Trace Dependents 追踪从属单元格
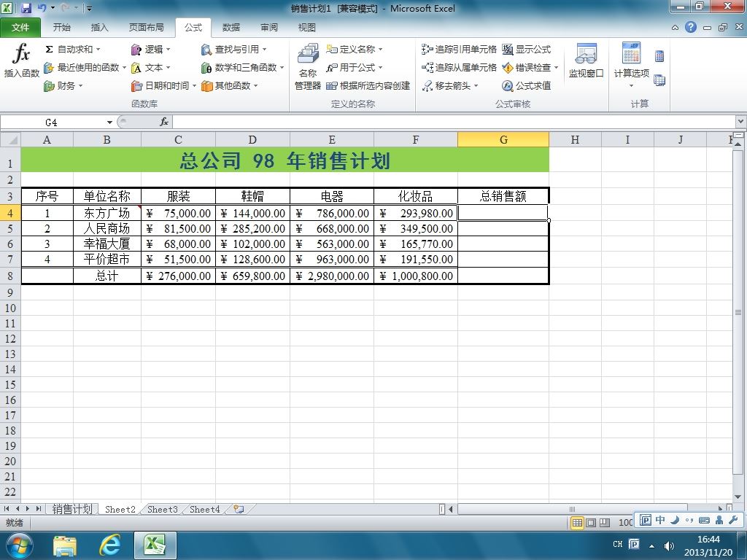The height and width of the screenshot is (560, 747). coord(459,68)
